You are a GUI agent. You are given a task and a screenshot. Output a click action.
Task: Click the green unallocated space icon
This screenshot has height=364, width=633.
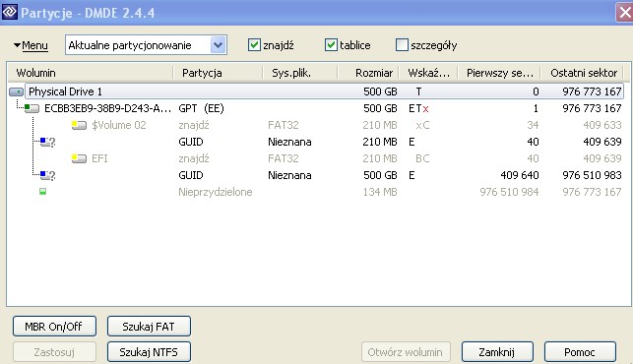point(42,192)
